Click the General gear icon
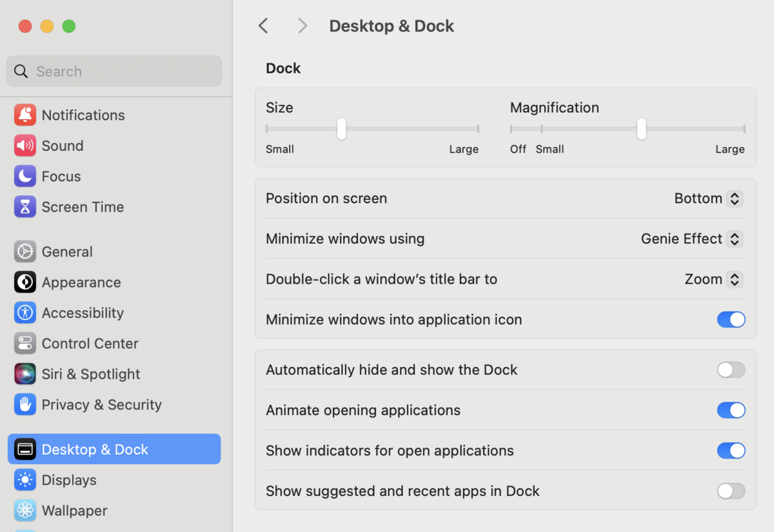The width and height of the screenshot is (774, 532). pos(25,251)
